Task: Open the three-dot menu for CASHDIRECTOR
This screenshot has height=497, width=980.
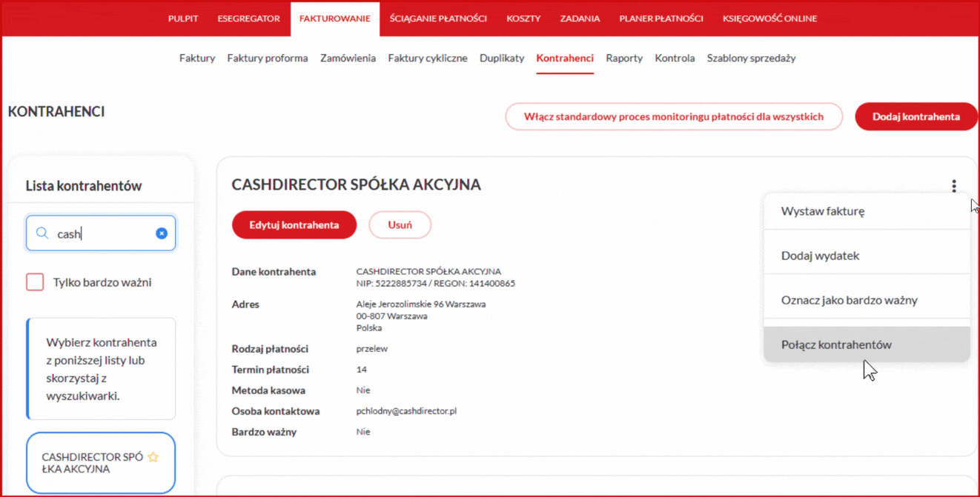Action: [954, 186]
